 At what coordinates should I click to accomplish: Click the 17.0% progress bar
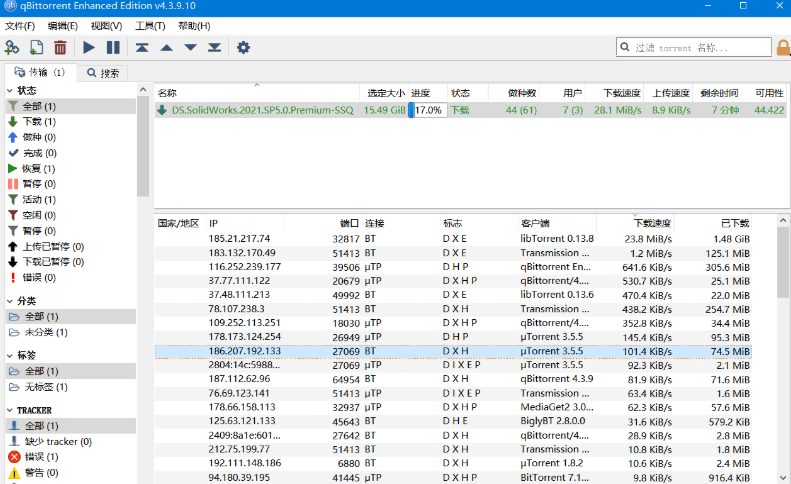428,110
